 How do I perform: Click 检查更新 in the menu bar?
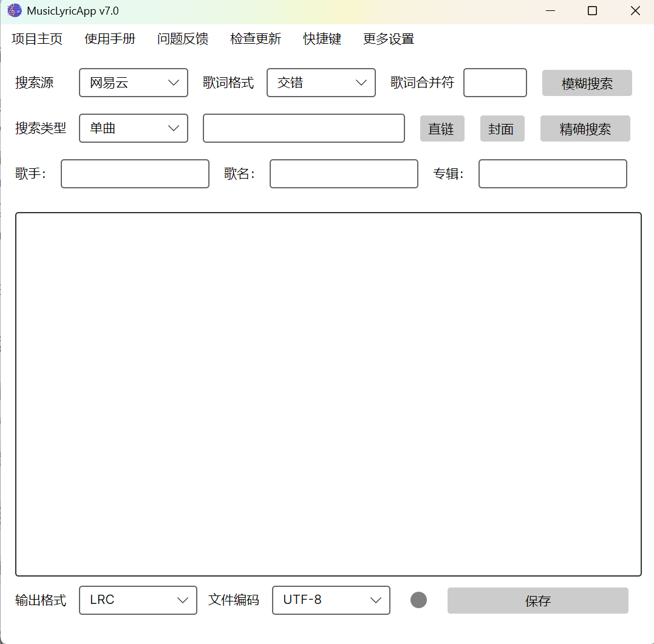(x=256, y=39)
